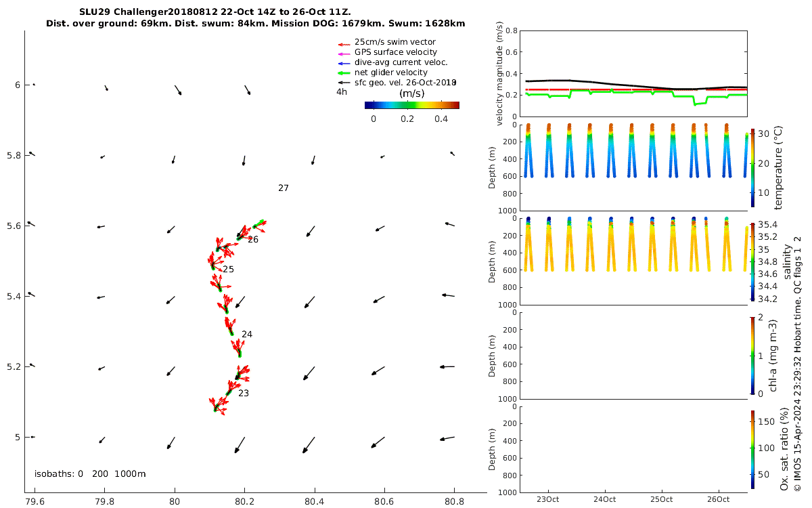Click the longitude tick '80.4'

pos(315,502)
